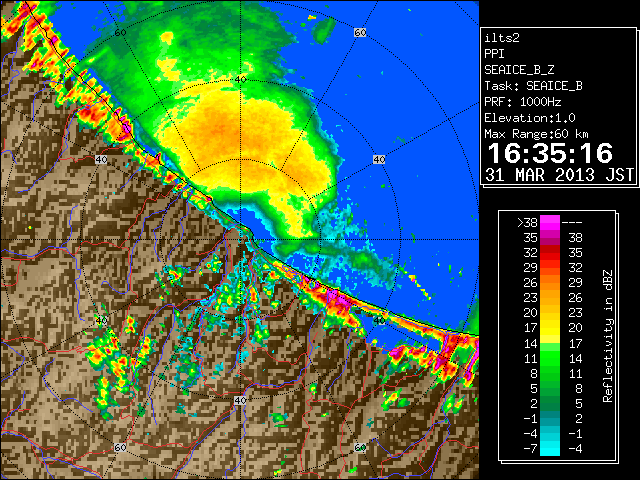Image resolution: width=640 pixels, height=480 pixels.
Task: Click the '40' range label south of center
Action: (x=240, y=400)
